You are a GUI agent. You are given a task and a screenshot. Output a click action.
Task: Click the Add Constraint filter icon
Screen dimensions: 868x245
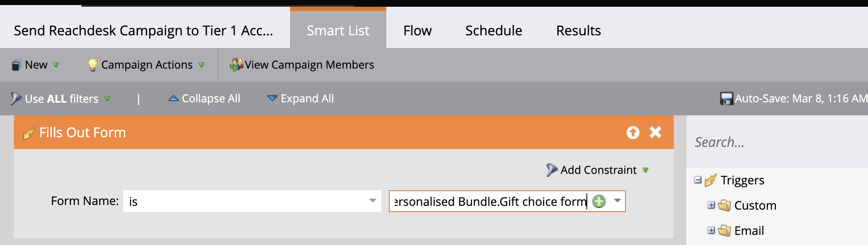pyautogui.click(x=551, y=170)
